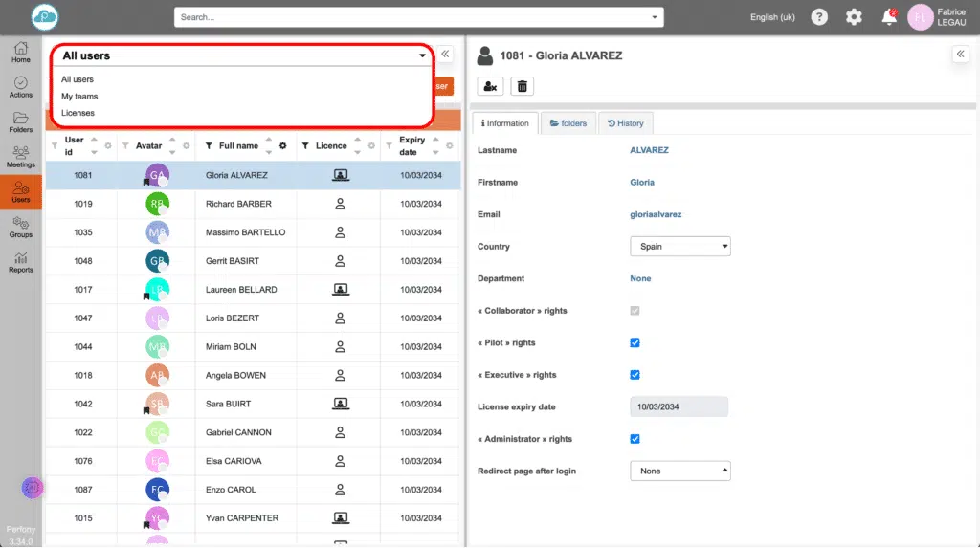Disable the Administrator rights checkbox
980x548 pixels.
coord(635,439)
